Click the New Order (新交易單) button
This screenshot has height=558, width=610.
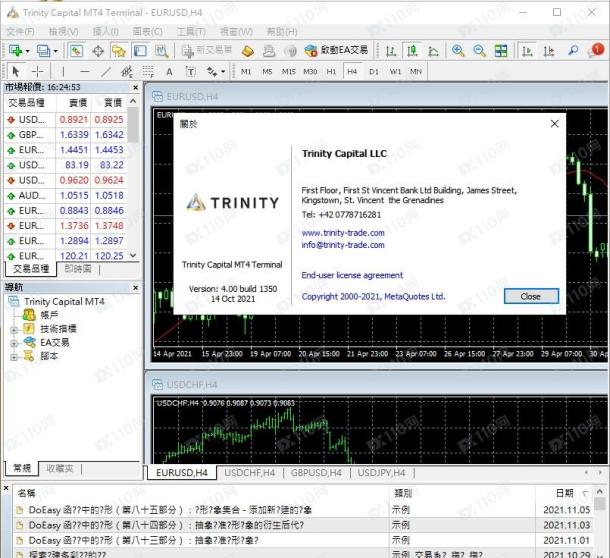click(x=207, y=51)
